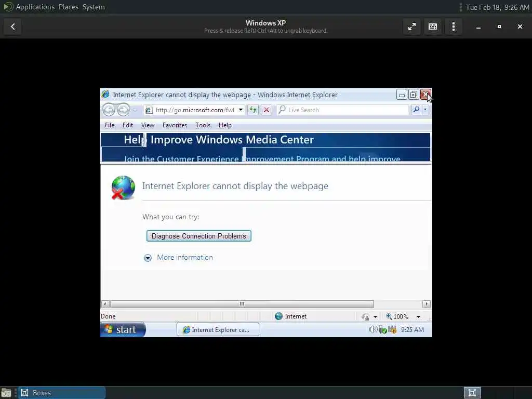Click the Internet zone globe icon

(278, 316)
